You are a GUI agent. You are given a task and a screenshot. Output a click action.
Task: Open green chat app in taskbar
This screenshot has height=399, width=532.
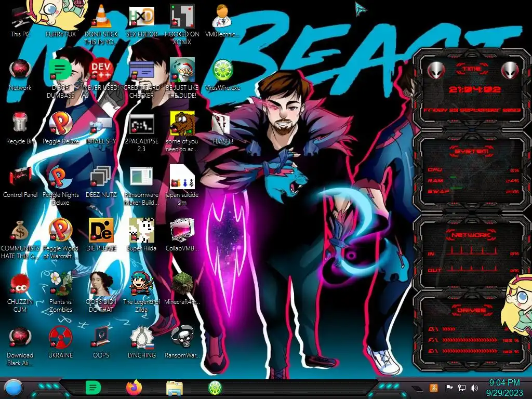(94, 388)
